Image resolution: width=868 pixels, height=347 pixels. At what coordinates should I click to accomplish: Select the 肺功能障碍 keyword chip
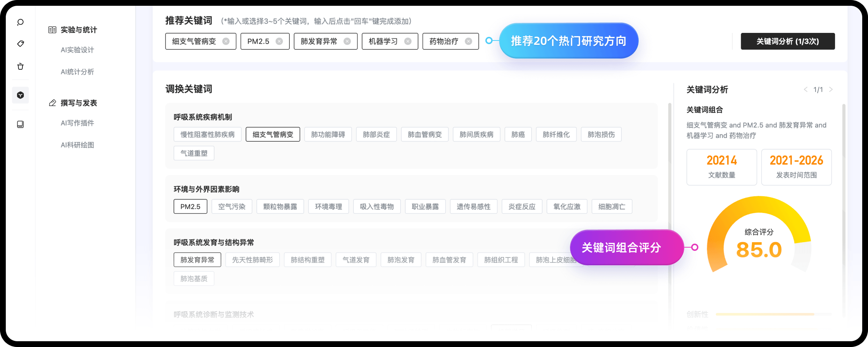click(328, 134)
